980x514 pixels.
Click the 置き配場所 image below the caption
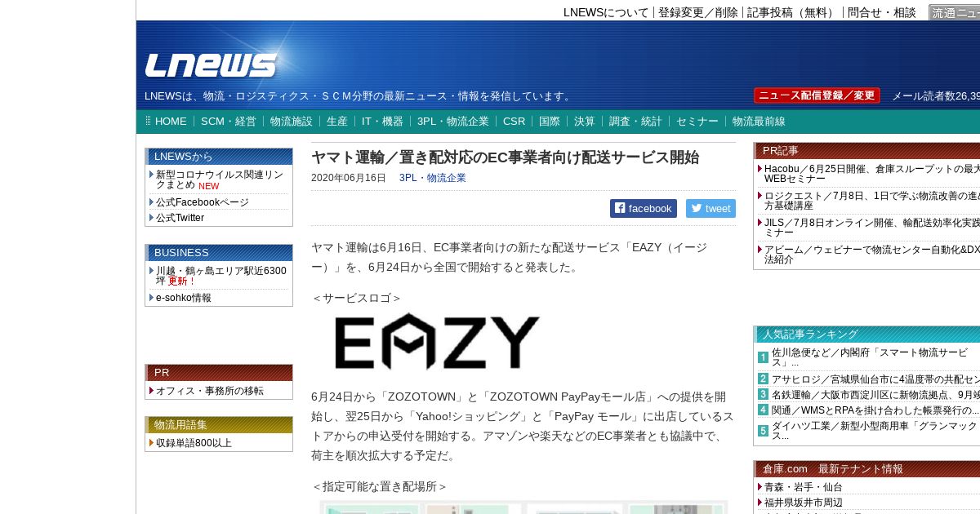(523, 507)
